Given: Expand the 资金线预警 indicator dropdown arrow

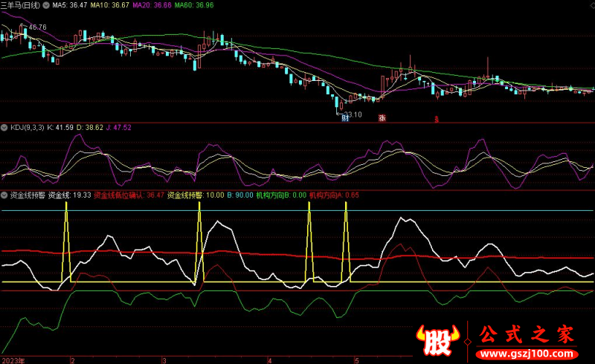Looking at the screenshot, I should click(x=5, y=195).
